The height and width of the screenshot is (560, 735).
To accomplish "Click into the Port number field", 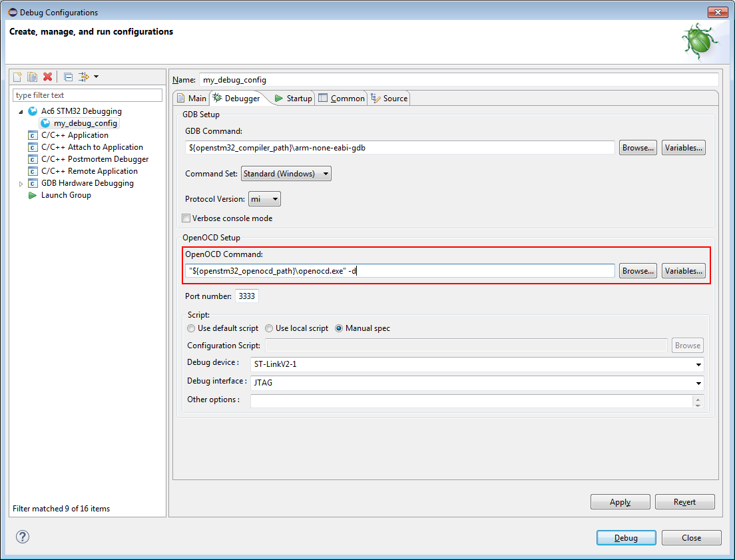I will (246, 296).
